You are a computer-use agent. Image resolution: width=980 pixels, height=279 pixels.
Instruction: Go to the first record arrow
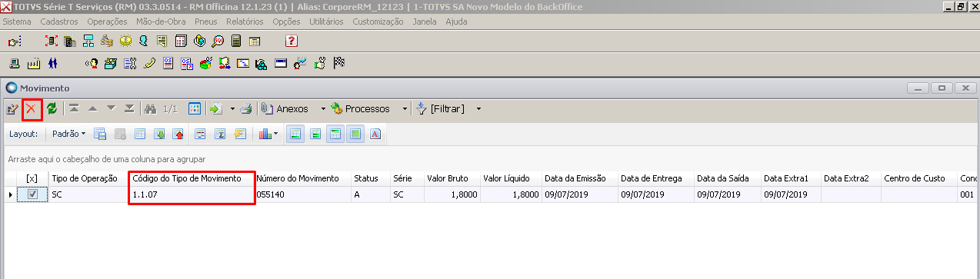tap(74, 108)
